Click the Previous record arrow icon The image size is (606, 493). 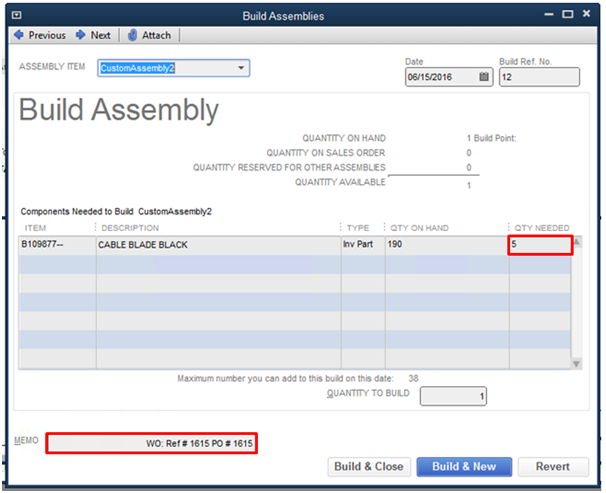tap(18, 35)
